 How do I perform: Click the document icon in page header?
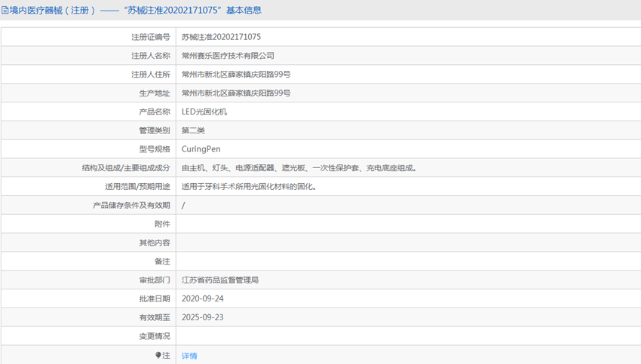point(5,11)
